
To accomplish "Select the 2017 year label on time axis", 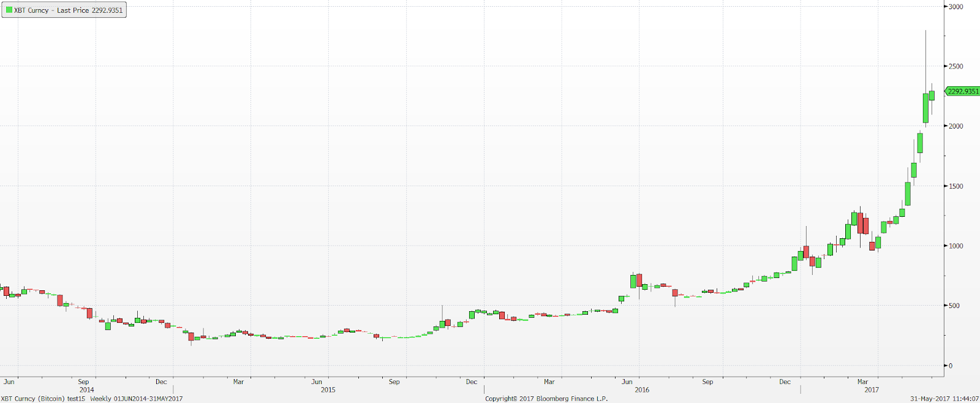I will coord(872,390).
